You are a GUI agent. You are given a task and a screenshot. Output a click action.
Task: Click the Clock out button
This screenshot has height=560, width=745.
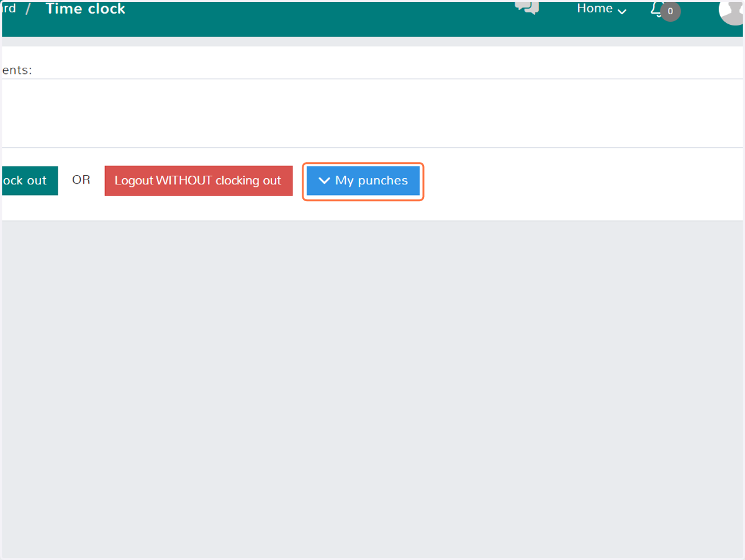(x=29, y=181)
